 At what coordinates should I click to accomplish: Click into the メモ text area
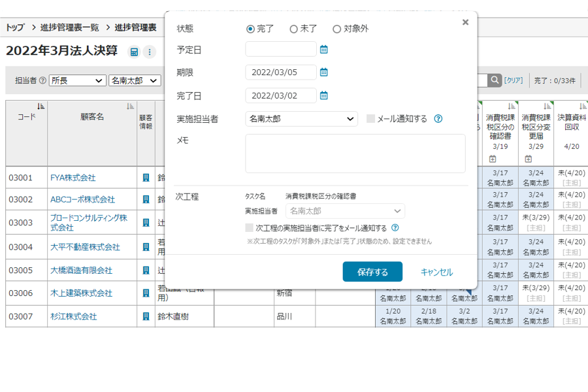pyautogui.click(x=355, y=154)
